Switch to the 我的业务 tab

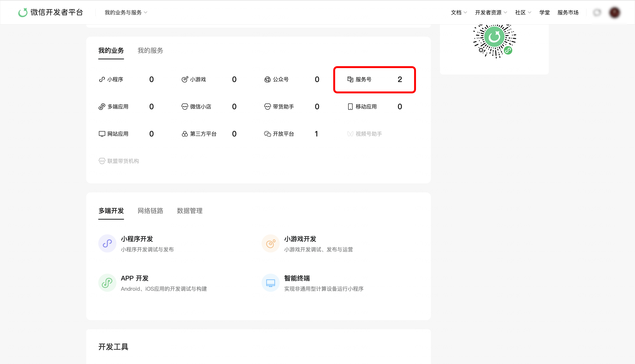(111, 50)
